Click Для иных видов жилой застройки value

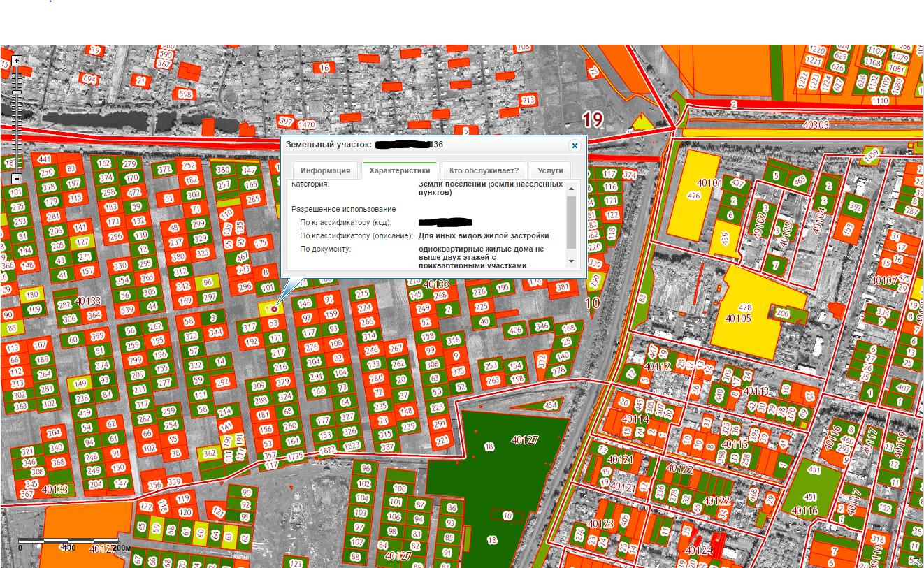484,235
